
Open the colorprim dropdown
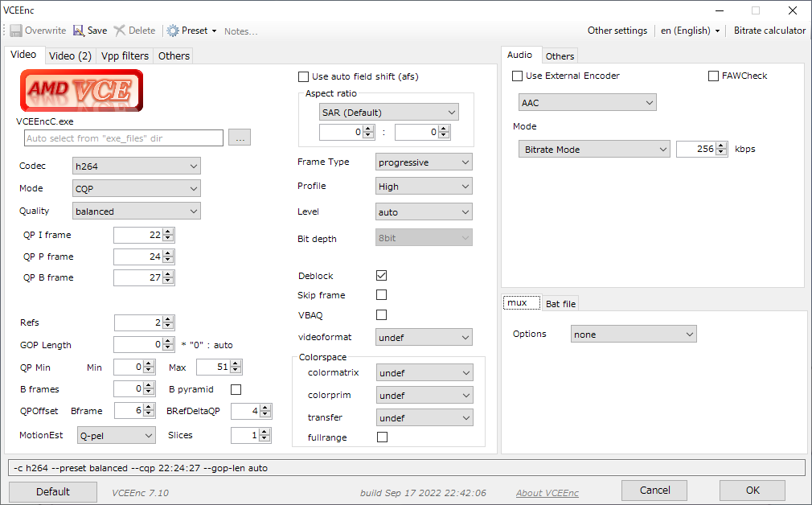tap(424, 396)
